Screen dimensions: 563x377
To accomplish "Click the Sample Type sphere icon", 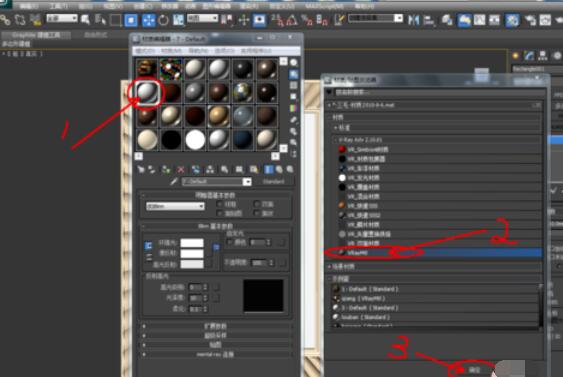I will [x=294, y=62].
